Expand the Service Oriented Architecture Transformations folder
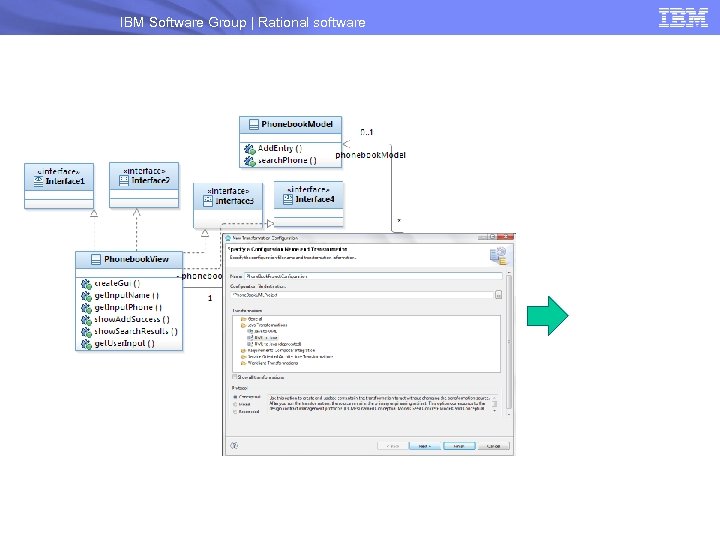Viewport: 720px width, 540px height. click(x=244, y=357)
